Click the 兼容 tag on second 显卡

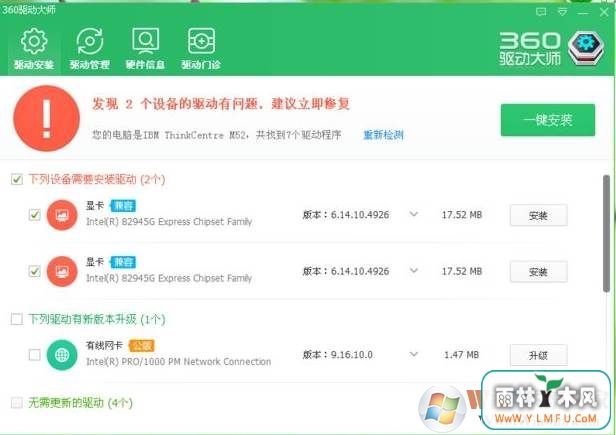coord(123,262)
